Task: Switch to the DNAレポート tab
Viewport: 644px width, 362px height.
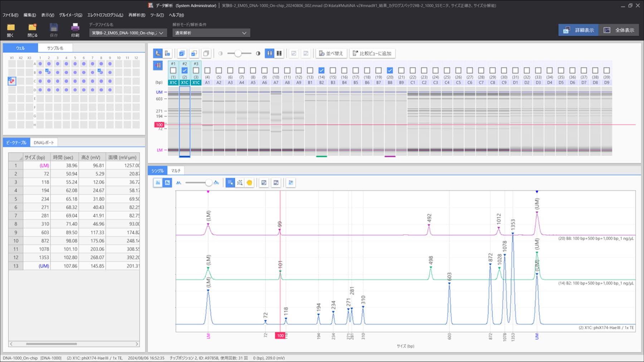Action: tap(44, 143)
